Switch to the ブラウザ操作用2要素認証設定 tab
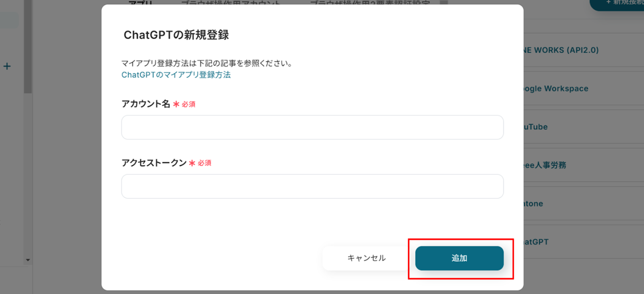 click(x=370, y=2)
